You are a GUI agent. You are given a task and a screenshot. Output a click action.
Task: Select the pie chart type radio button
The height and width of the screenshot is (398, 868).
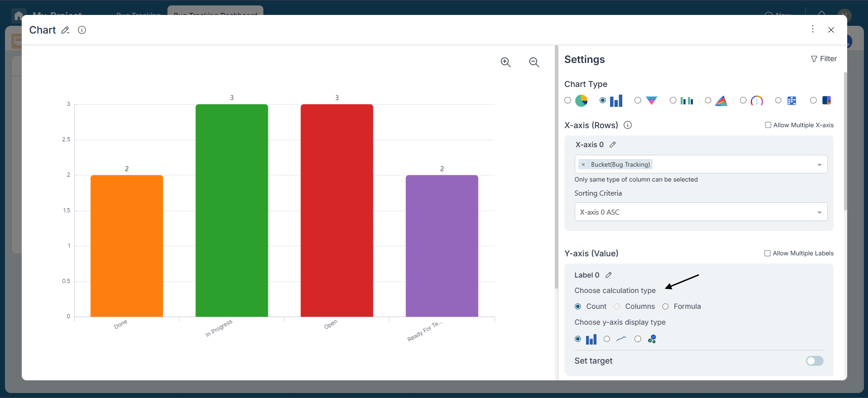[x=568, y=101]
